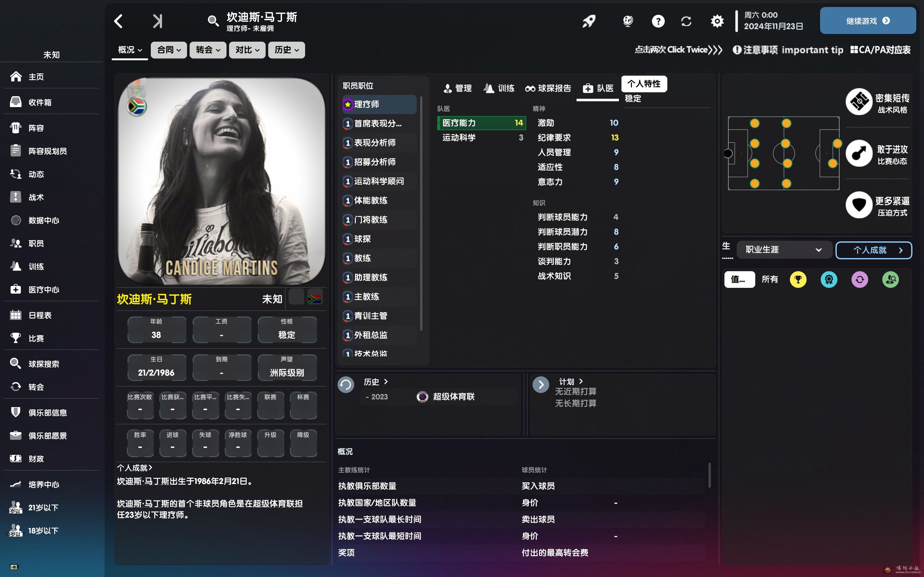
Task: Open 医疗中心 in the sidebar
Action: [x=44, y=290]
